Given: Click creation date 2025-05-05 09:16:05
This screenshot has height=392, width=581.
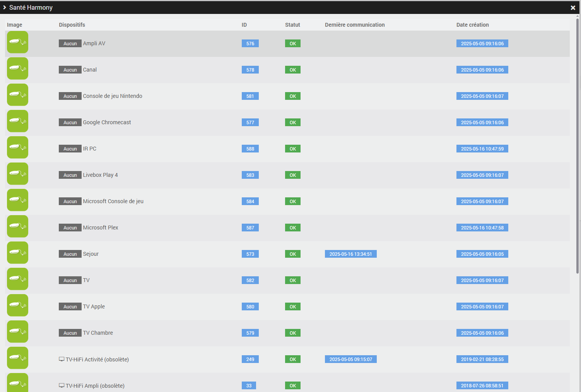Looking at the screenshot, I should (x=482, y=254).
